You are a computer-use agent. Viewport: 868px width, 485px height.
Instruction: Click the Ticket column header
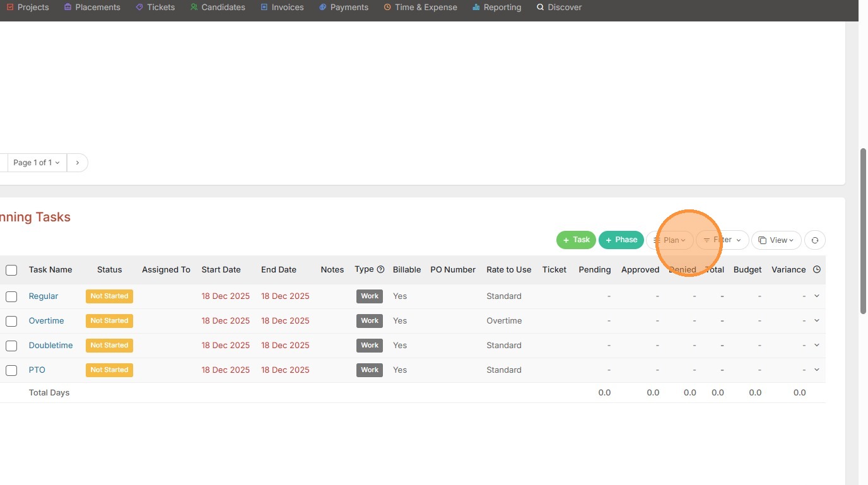(554, 270)
